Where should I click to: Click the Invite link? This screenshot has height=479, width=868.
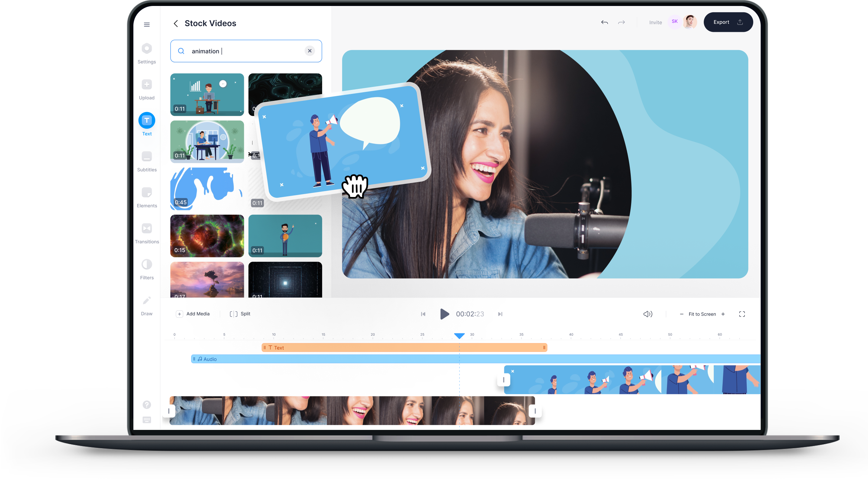click(x=655, y=22)
